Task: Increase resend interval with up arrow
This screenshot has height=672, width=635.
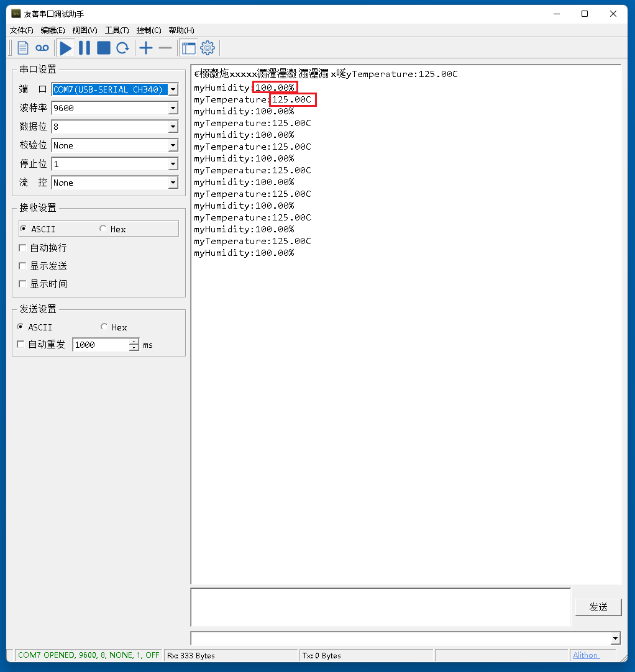Action: tap(134, 342)
